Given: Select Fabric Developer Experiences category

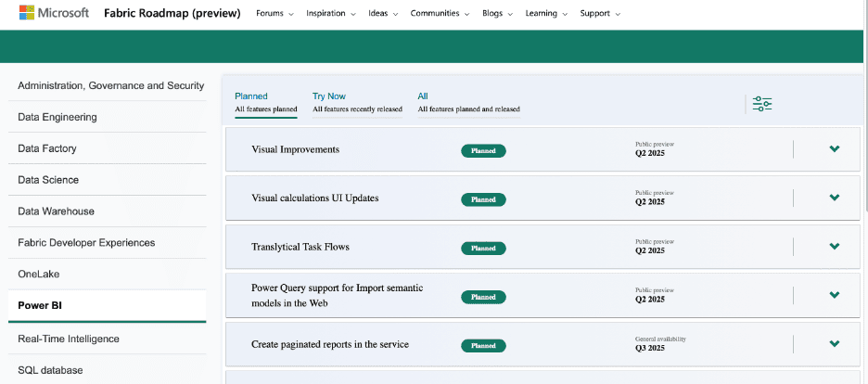Looking at the screenshot, I should [108, 243].
